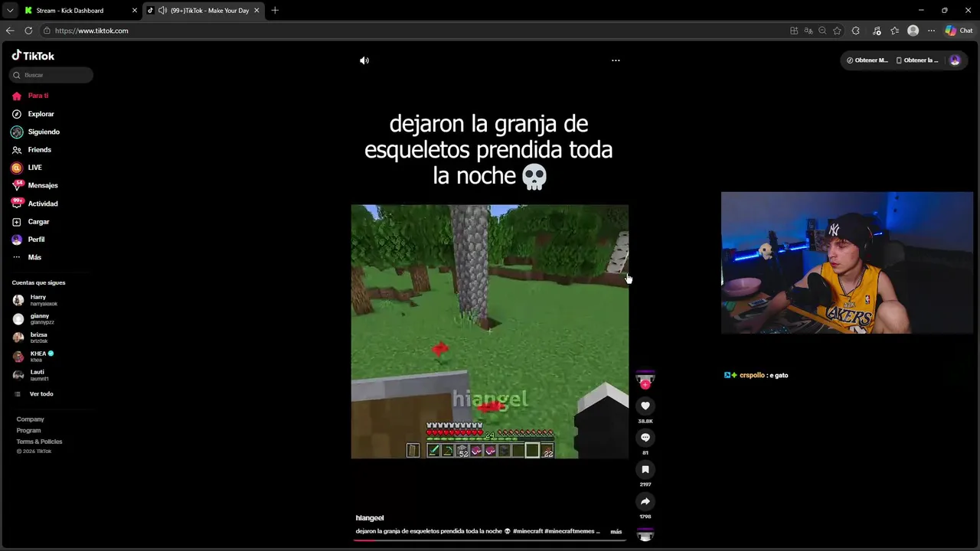Open Terms & Policies footer link
The image size is (980, 551).
(40, 442)
